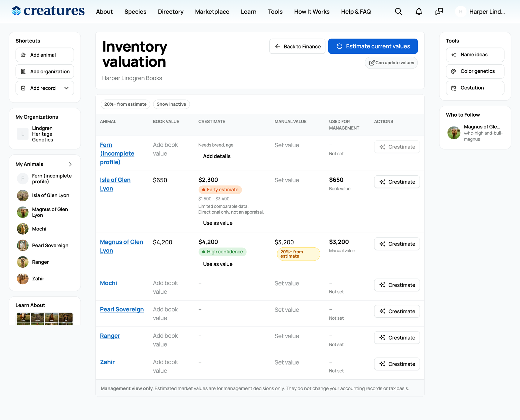Click the Creatures logo
This screenshot has width=520, height=420.
point(48,11)
